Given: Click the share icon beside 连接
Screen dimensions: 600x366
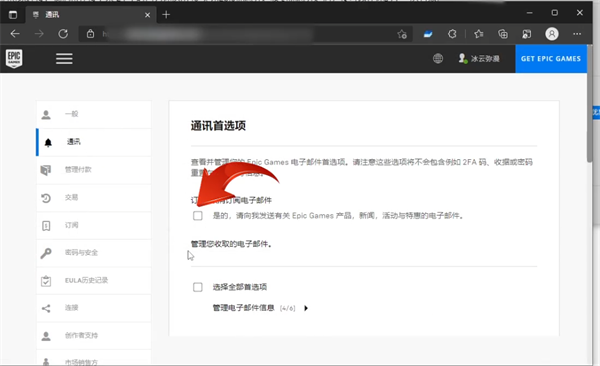Looking at the screenshot, I should click(46, 308).
